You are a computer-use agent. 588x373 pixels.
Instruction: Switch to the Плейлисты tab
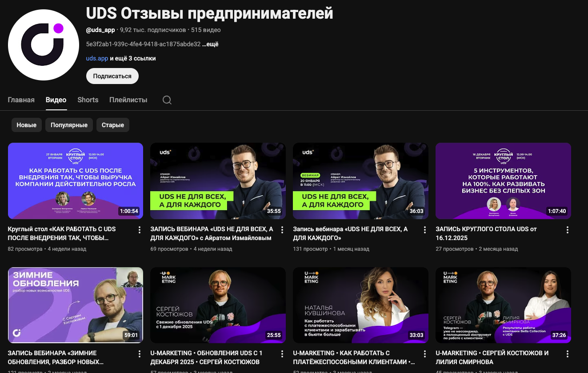(128, 100)
